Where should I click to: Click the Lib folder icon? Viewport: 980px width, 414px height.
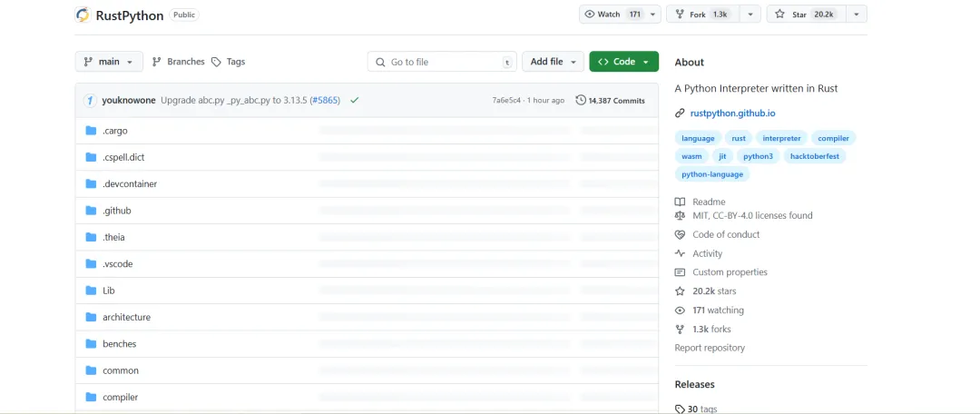click(91, 291)
